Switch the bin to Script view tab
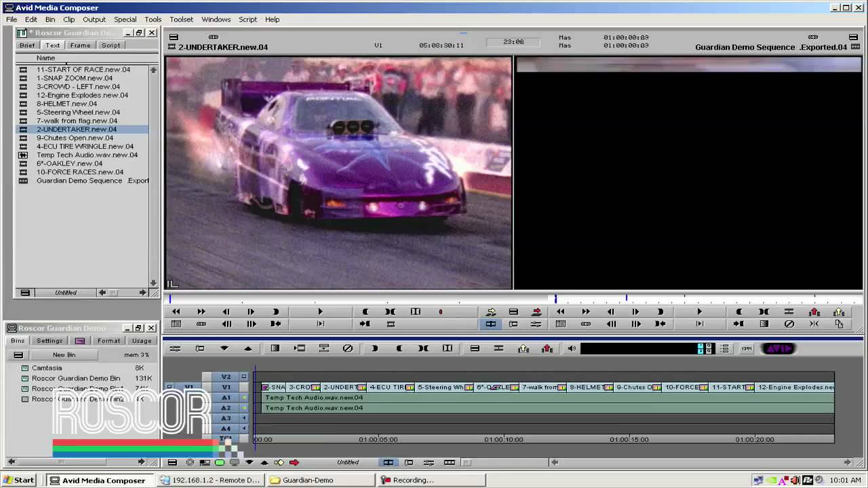The image size is (868, 488). pyautogui.click(x=111, y=45)
